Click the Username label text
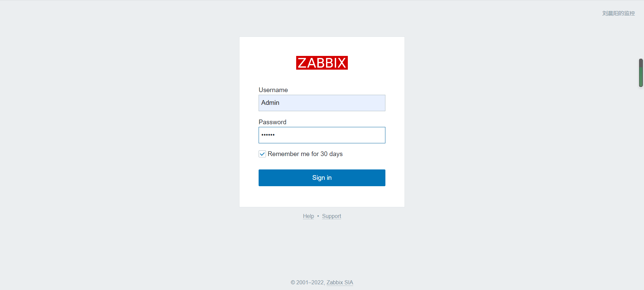 [273, 90]
